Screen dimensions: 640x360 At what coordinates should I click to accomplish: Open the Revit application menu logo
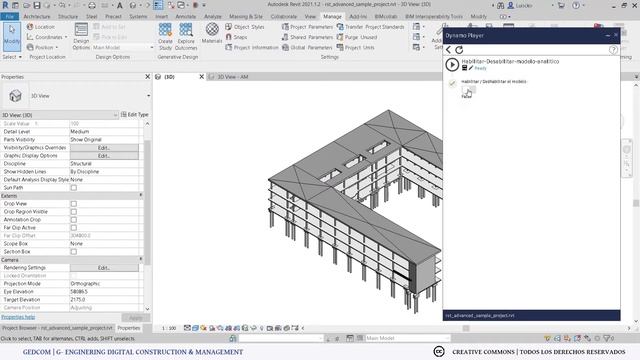pyautogui.click(x=5, y=5)
